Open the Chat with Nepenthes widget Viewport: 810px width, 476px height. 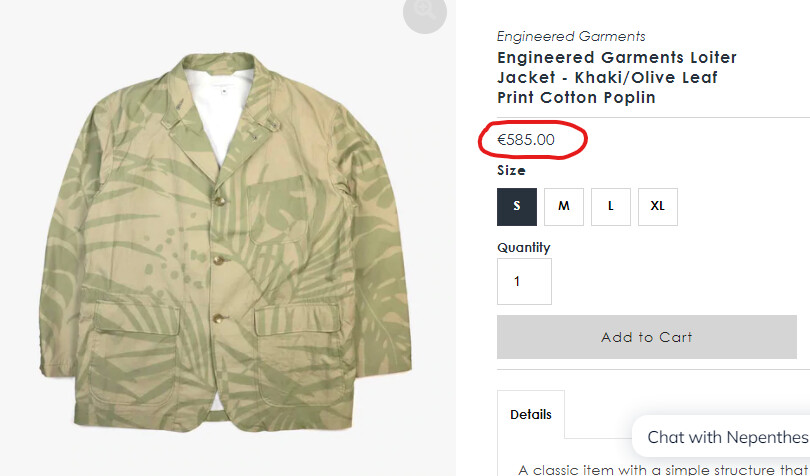click(x=726, y=437)
